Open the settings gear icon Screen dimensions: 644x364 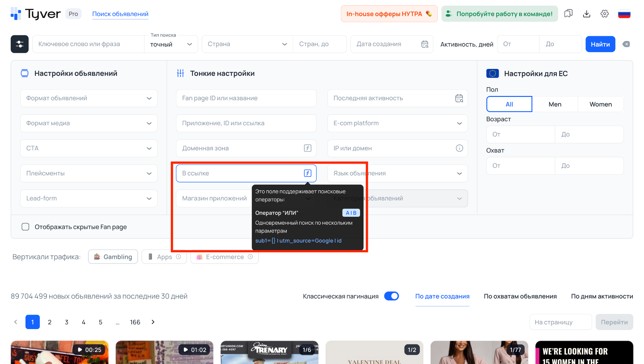[x=604, y=14]
